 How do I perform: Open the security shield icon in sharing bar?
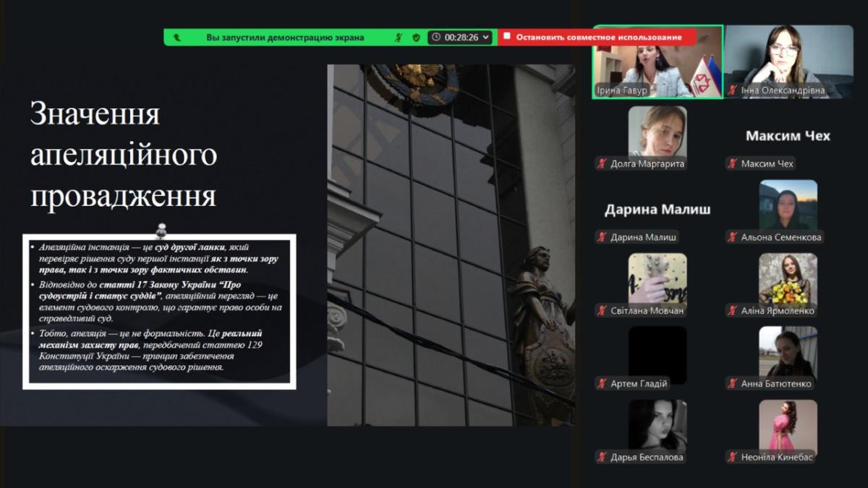coord(416,37)
